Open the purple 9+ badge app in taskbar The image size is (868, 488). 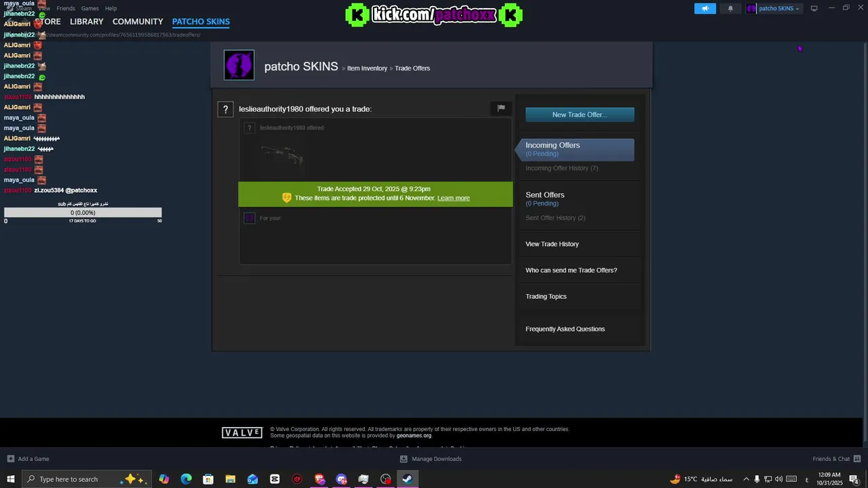(341, 479)
